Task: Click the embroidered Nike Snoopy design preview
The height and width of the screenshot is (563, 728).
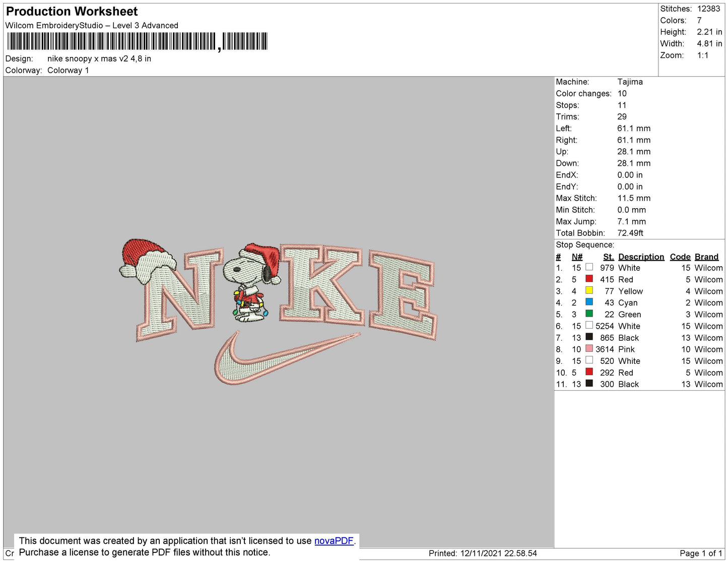Action: [x=278, y=312]
